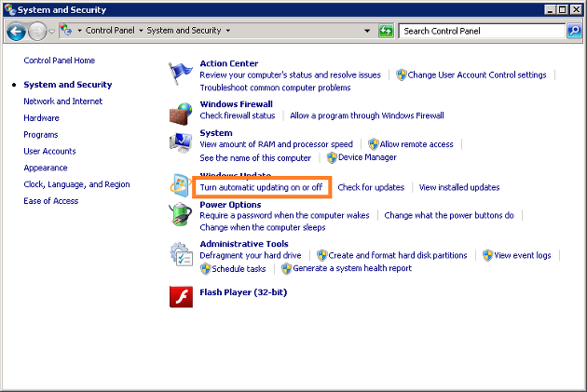Open Control Panel Home link
The width and height of the screenshot is (587, 392).
click(59, 61)
